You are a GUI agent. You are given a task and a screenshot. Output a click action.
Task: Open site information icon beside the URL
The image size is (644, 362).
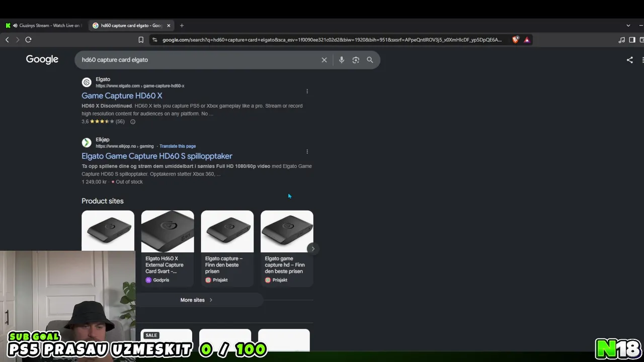click(x=154, y=40)
